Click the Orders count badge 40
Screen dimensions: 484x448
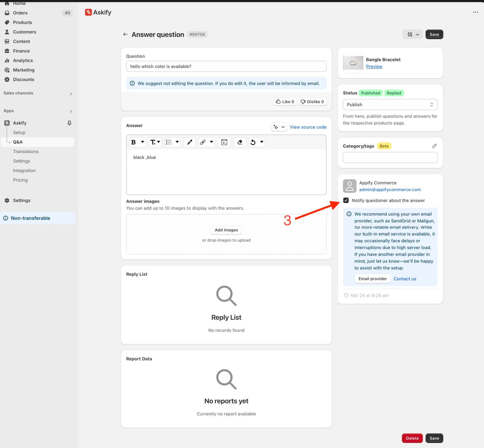[x=67, y=13]
